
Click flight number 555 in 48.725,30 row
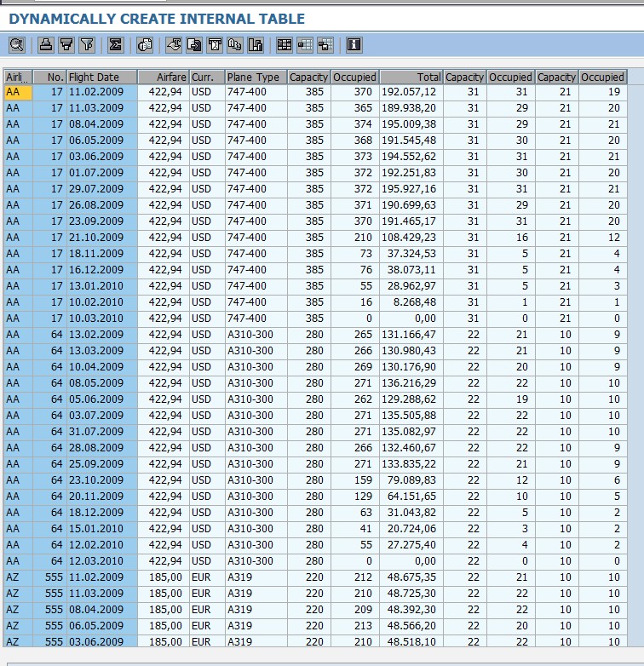pyautogui.click(x=49, y=594)
